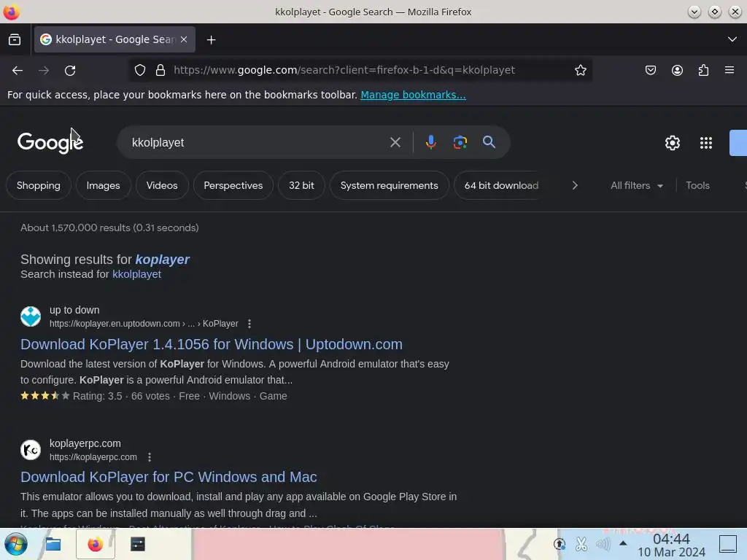Clear the search query with X
Image resolution: width=747 pixels, height=560 pixels.
click(395, 142)
